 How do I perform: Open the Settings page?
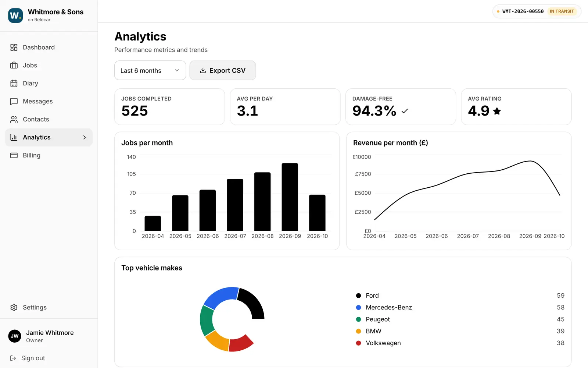pos(49,308)
